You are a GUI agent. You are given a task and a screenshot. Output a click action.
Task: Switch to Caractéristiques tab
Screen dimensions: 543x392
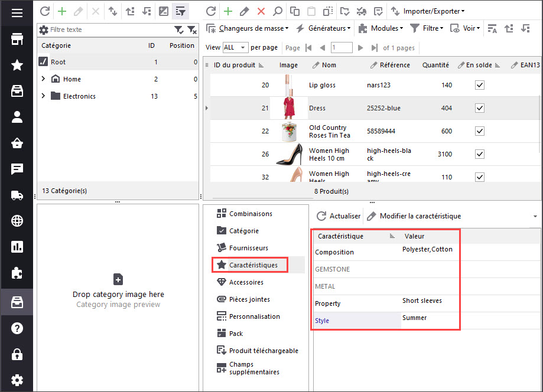(250, 265)
